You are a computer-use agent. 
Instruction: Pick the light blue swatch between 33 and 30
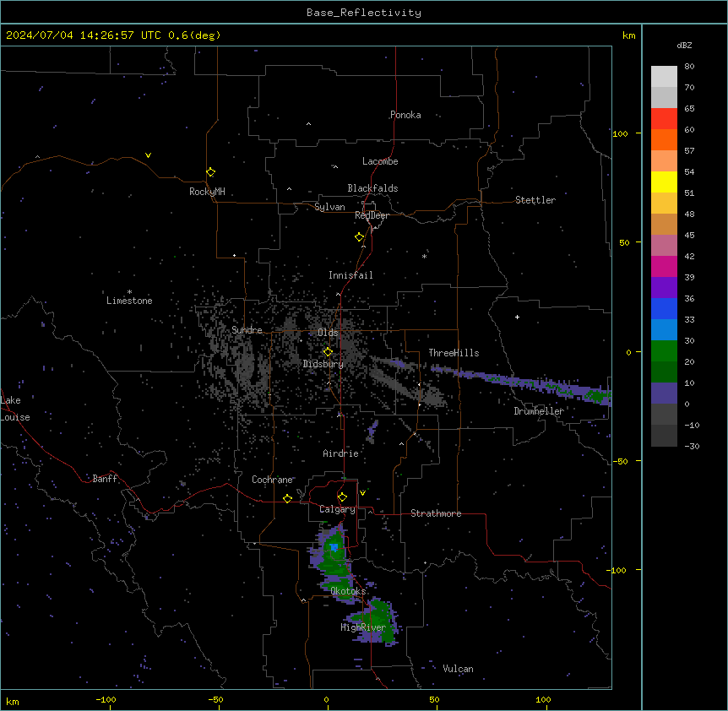[664, 329]
